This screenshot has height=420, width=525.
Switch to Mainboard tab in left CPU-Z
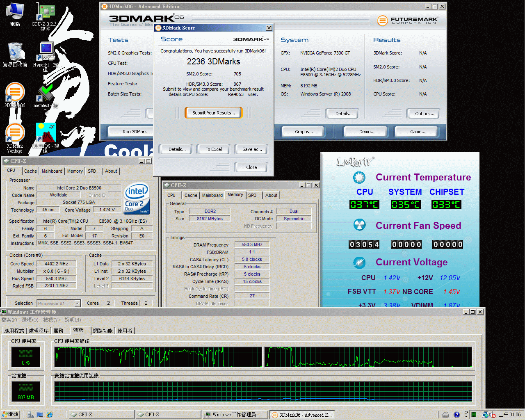coord(52,171)
